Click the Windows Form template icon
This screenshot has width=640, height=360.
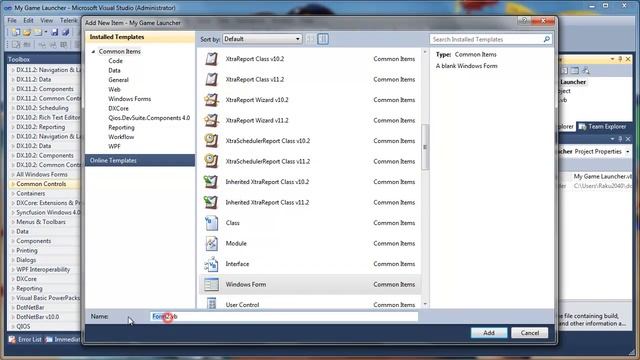coord(211,284)
